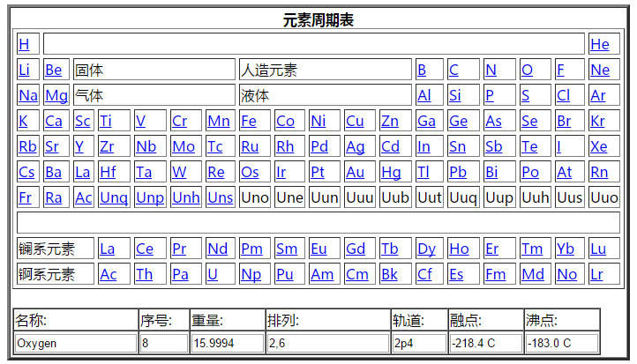The height and width of the screenshot is (364, 637).
Task: Click the Fr francium link
Action: (25, 197)
